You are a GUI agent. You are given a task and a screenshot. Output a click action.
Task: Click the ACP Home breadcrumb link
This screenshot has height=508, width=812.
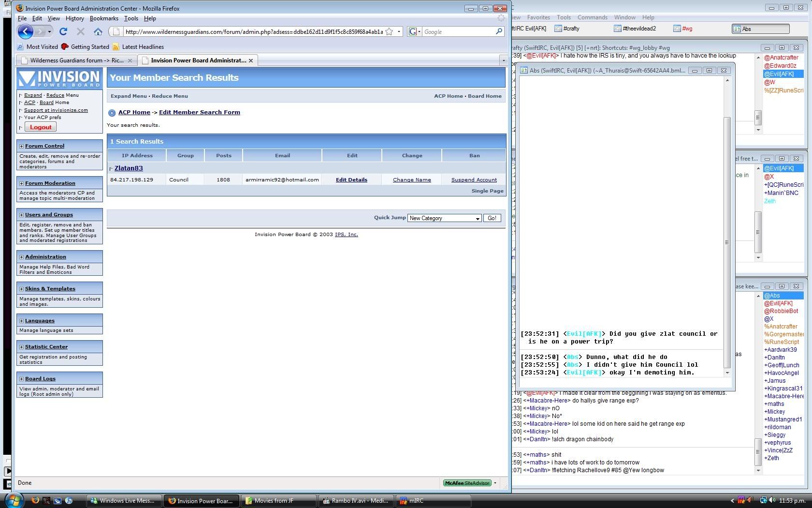(x=134, y=112)
